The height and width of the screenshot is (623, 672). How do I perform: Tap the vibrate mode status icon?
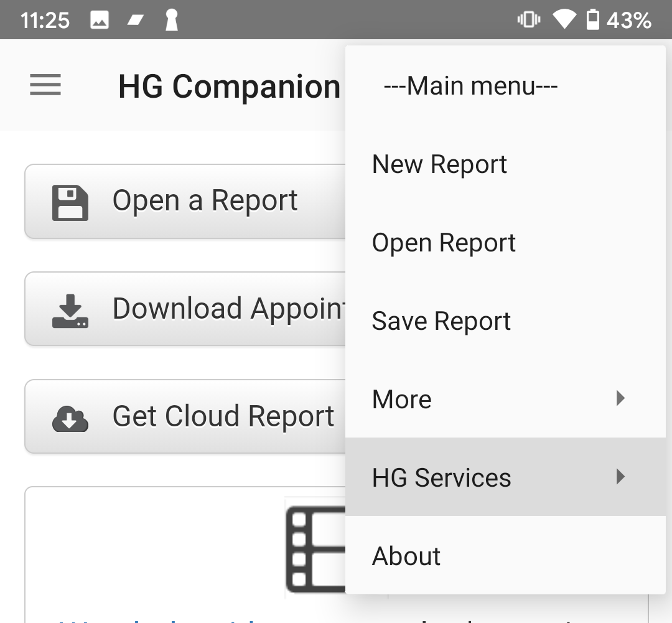point(528,20)
